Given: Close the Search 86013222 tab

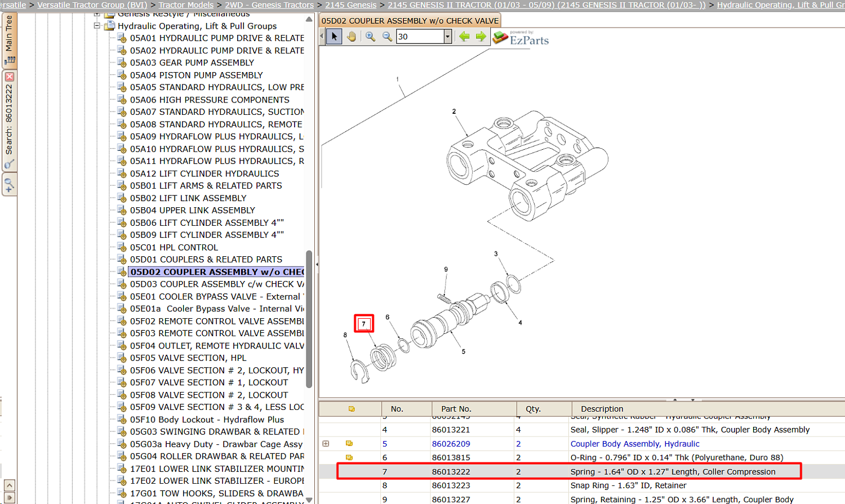Looking at the screenshot, I should (9, 77).
